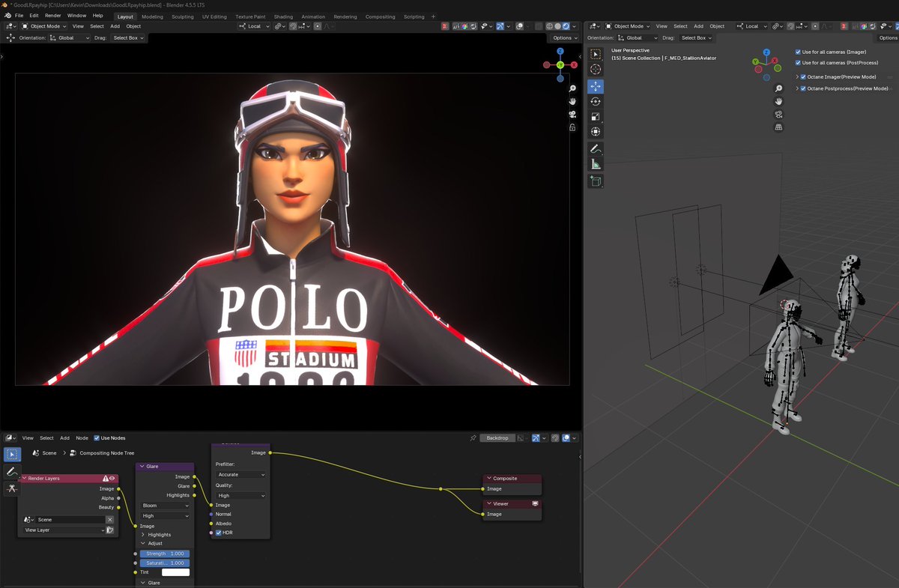Activate the Transform tool in right viewport

pyautogui.click(x=596, y=132)
